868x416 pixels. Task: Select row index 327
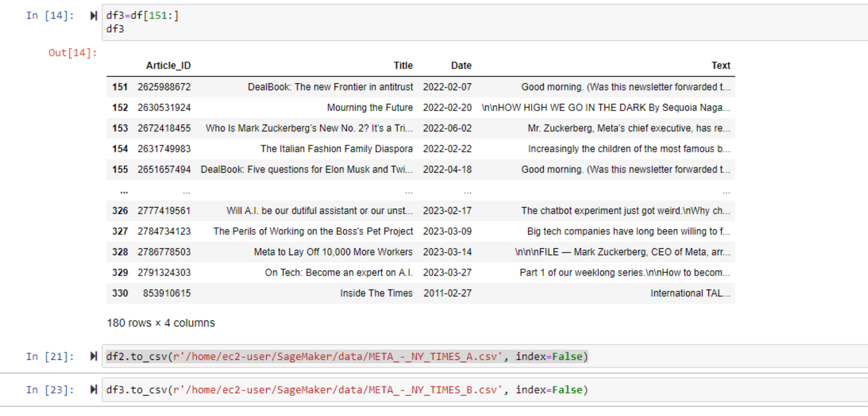[x=120, y=232]
